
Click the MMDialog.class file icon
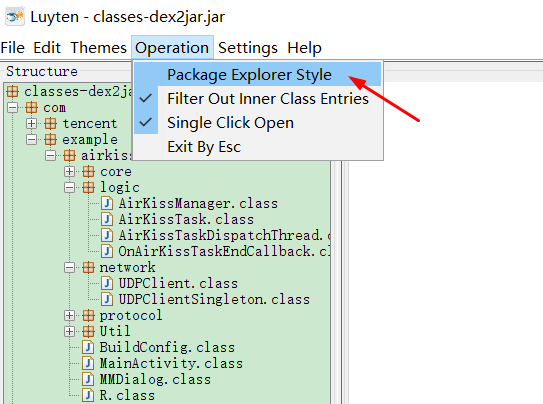pos(88,379)
